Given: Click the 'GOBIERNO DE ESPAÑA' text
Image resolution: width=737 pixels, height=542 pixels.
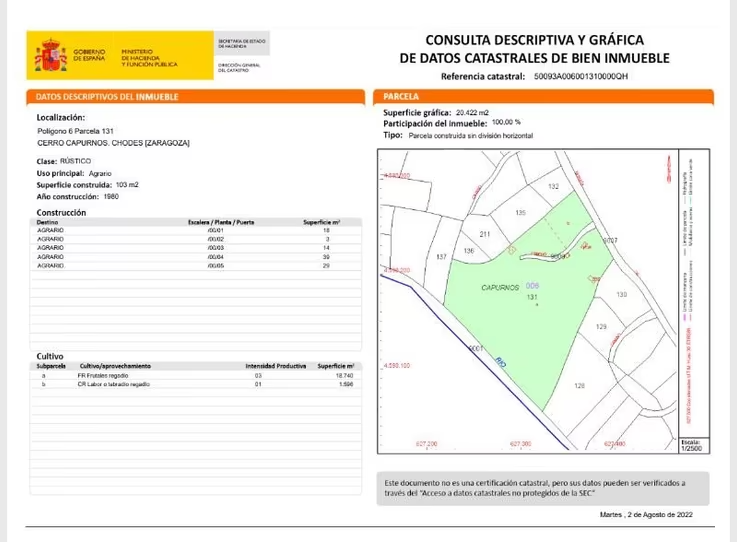Looking at the screenshot, I should [x=89, y=55].
